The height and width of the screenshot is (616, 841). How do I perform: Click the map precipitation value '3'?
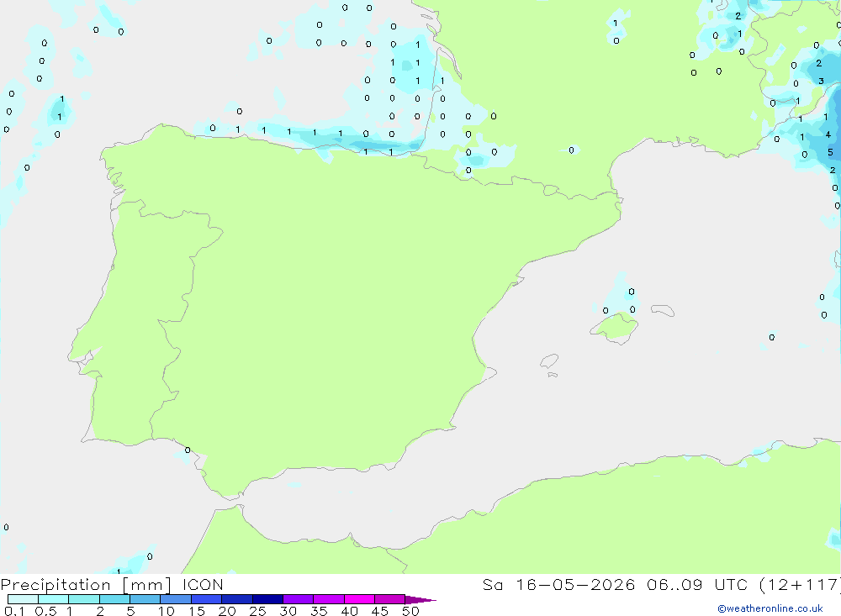pos(821,81)
